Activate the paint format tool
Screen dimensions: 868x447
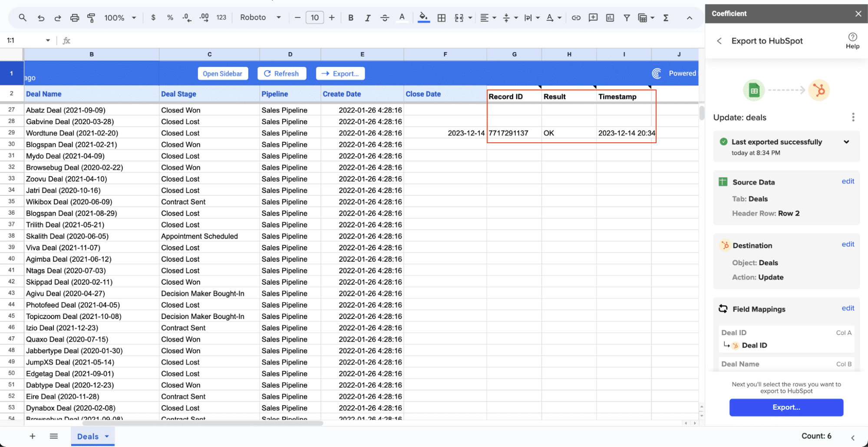[91, 18]
